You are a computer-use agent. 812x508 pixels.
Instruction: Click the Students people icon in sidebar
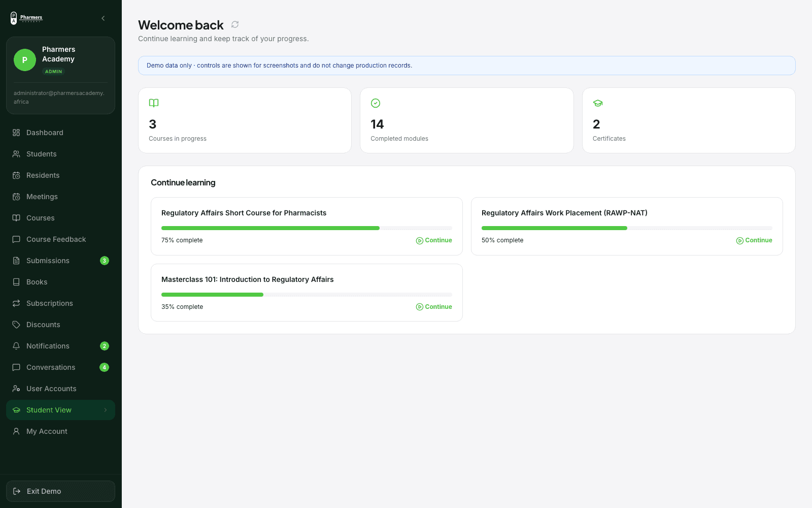coord(16,154)
